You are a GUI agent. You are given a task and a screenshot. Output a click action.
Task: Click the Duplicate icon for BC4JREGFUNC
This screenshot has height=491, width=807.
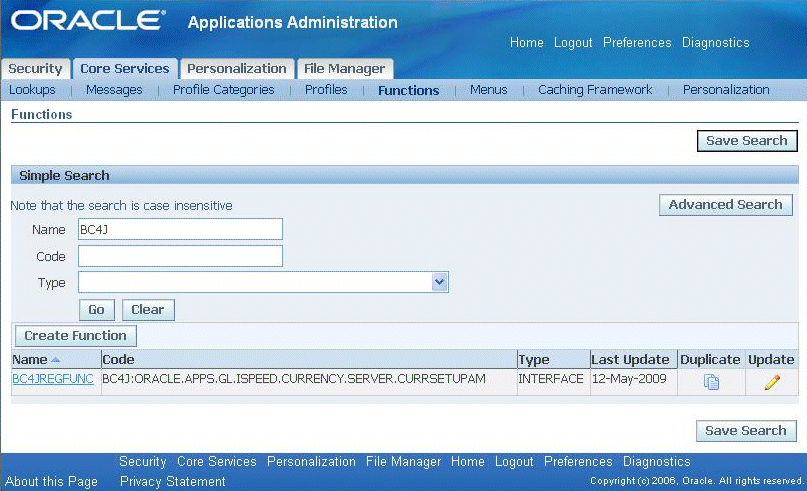pyautogui.click(x=711, y=382)
